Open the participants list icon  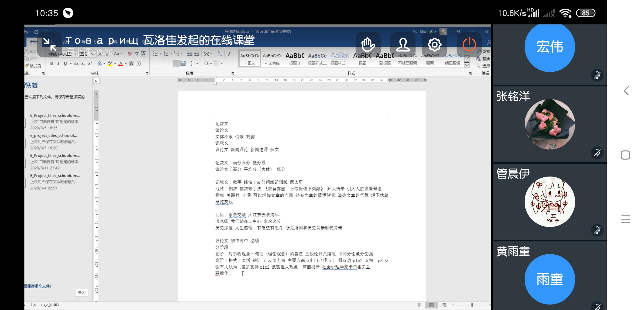pyautogui.click(x=403, y=44)
